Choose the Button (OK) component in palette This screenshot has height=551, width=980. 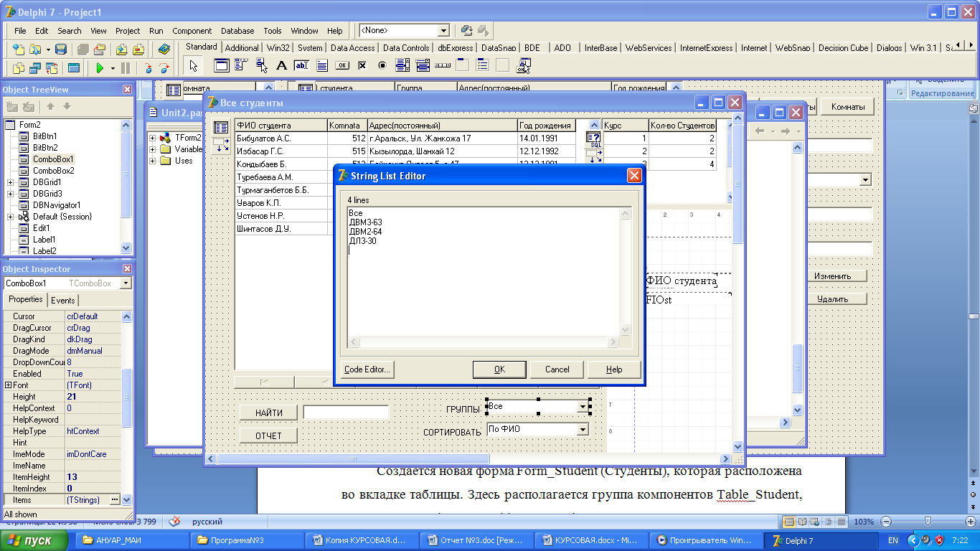[342, 66]
